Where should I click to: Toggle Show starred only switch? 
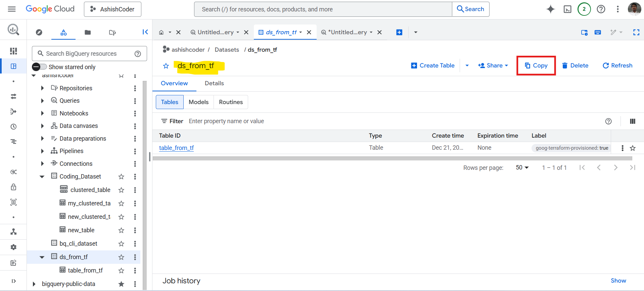click(39, 67)
